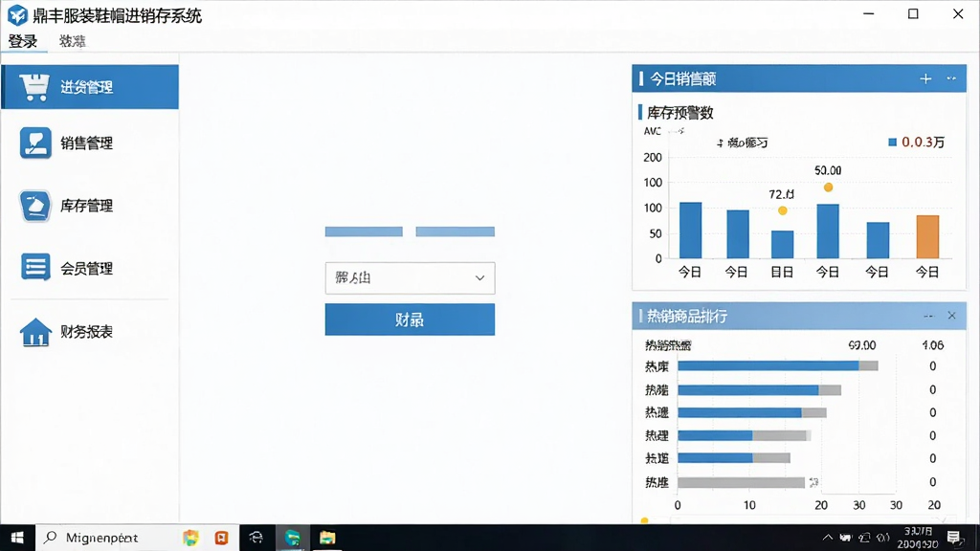This screenshot has height=551, width=980.
Task: Click the right light-blue bar above combo box
Action: 455,231
